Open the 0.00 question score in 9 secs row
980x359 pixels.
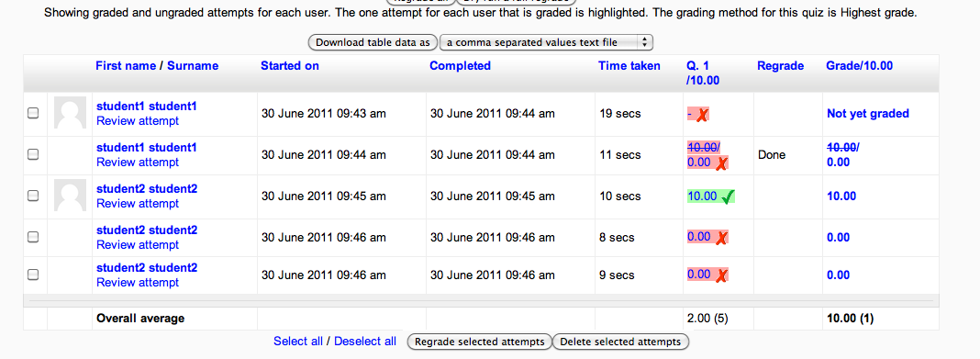click(698, 274)
